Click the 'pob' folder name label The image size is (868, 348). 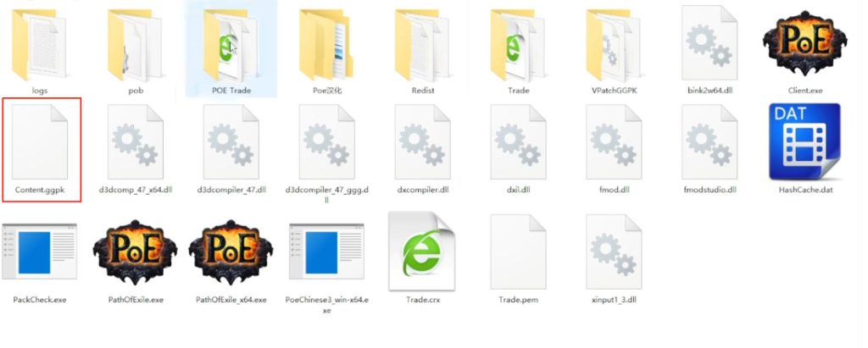(136, 91)
